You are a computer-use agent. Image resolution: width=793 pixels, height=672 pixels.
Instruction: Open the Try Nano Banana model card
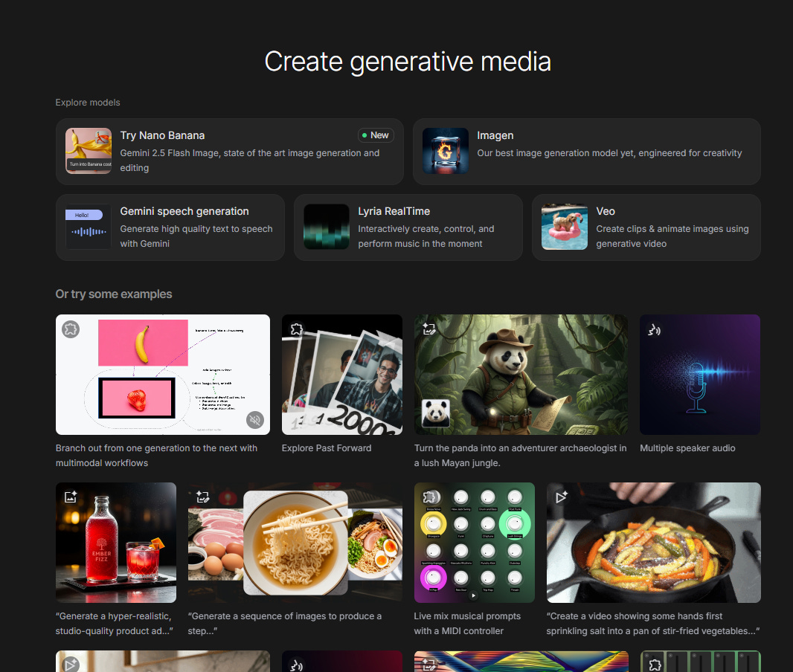tap(230, 152)
